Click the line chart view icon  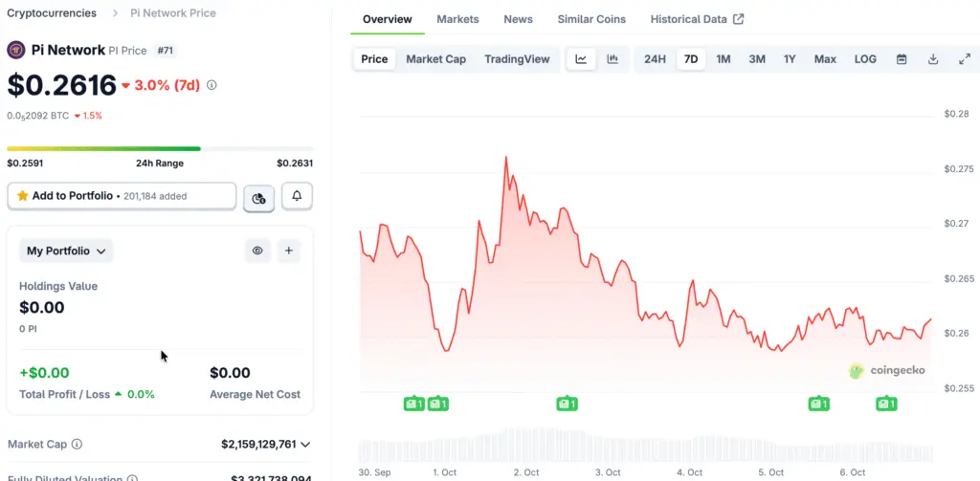[581, 59]
